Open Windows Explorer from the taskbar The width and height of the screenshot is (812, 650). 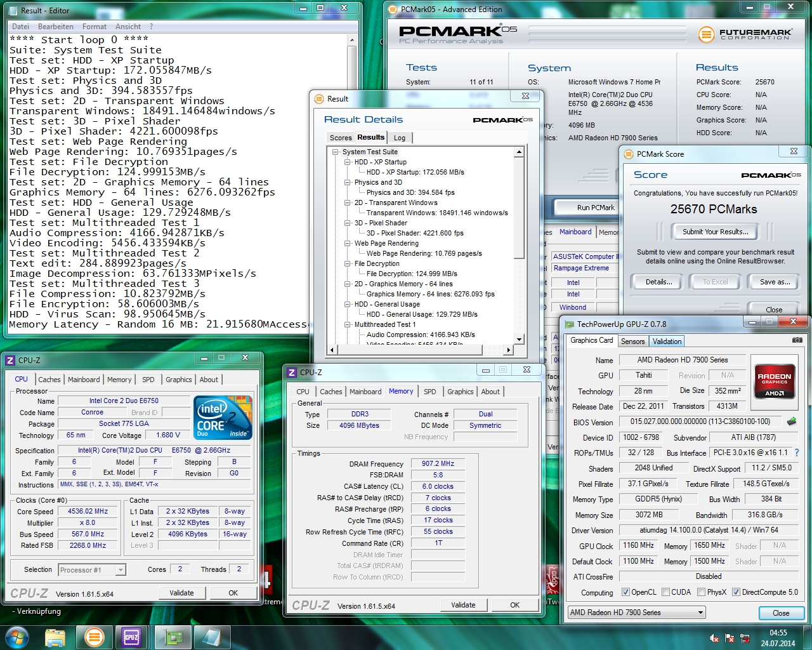click(56, 637)
